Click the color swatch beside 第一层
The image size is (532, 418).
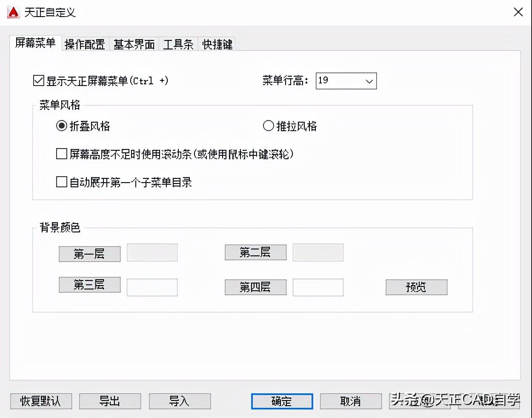[152, 252]
